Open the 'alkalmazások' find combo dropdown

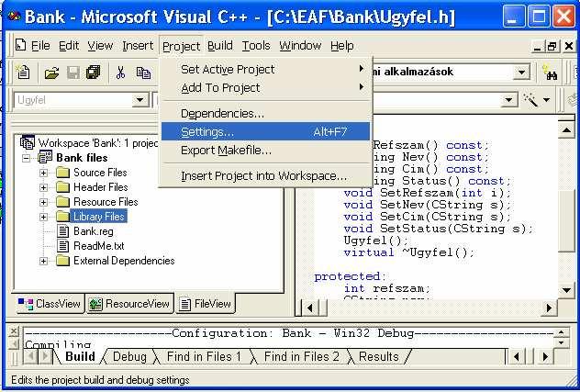point(521,73)
